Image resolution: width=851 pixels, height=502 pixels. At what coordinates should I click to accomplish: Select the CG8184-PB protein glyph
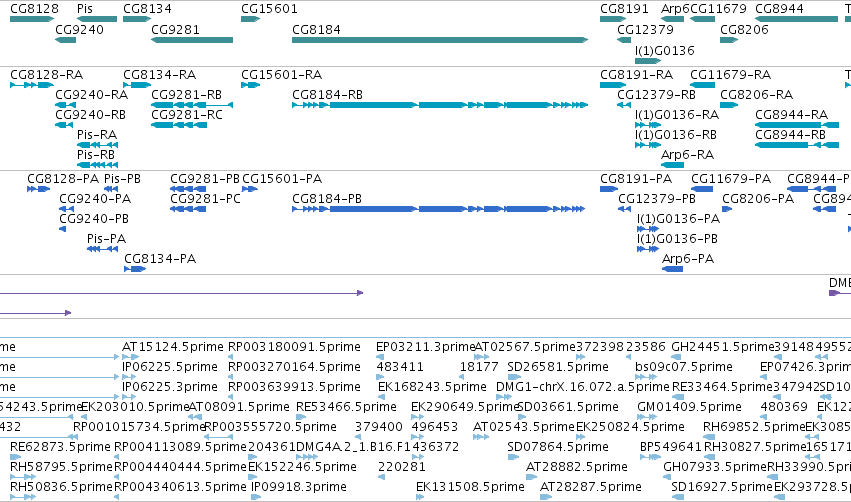point(439,209)
